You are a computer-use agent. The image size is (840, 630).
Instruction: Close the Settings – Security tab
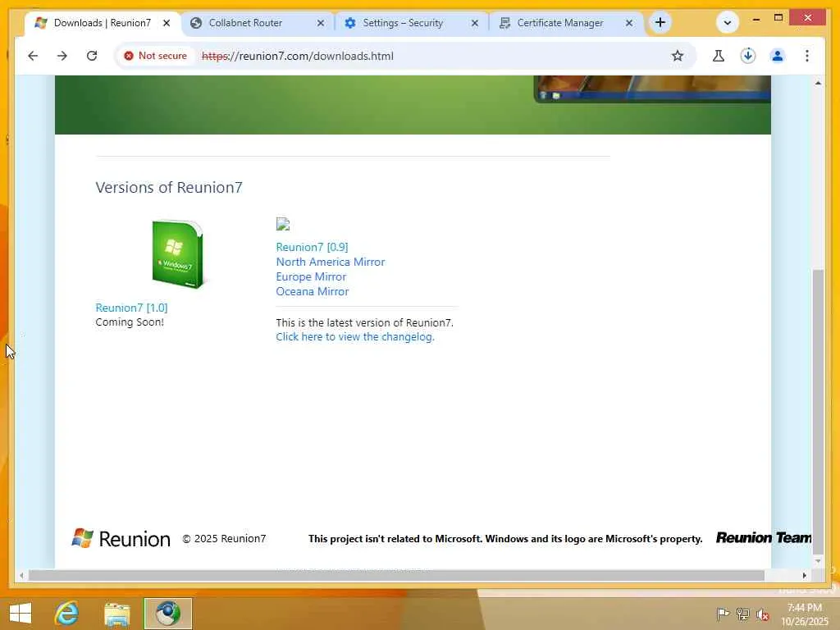[475, 23]
